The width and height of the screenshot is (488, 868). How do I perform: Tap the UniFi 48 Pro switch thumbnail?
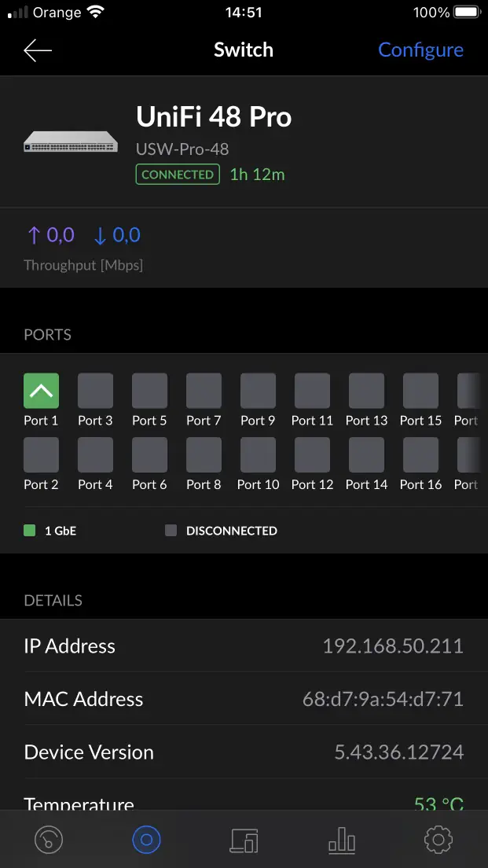(71, 142)
